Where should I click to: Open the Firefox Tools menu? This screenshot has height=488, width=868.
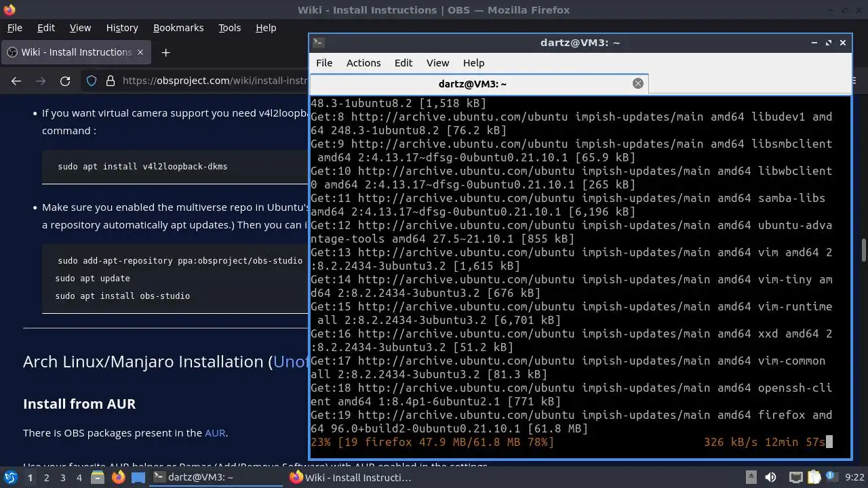[229, 28]
